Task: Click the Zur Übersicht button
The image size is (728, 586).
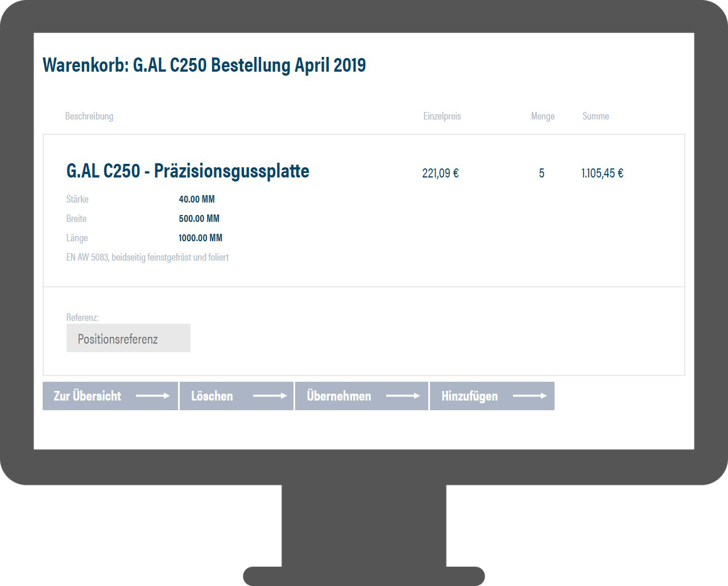Action: click(110, 396)
